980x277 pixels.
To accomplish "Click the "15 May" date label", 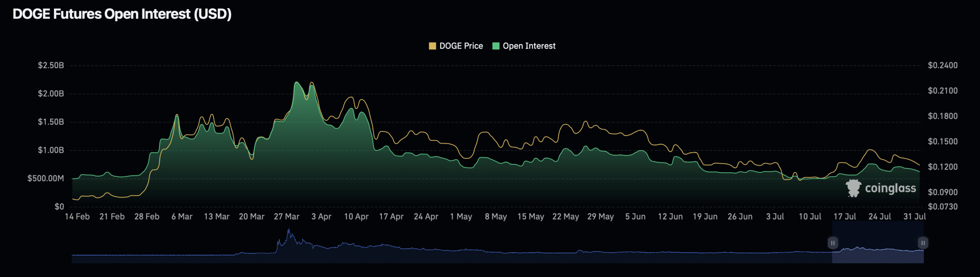I will click(531, 217).
